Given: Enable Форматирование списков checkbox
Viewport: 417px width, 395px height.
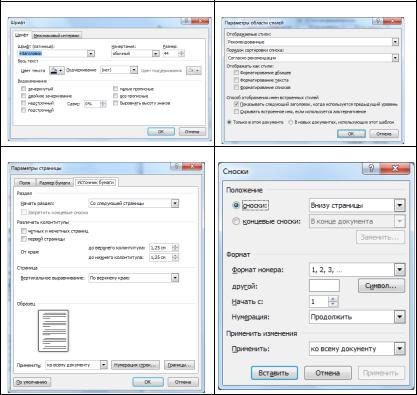Looking at the screenshot, I should point(236,87).
